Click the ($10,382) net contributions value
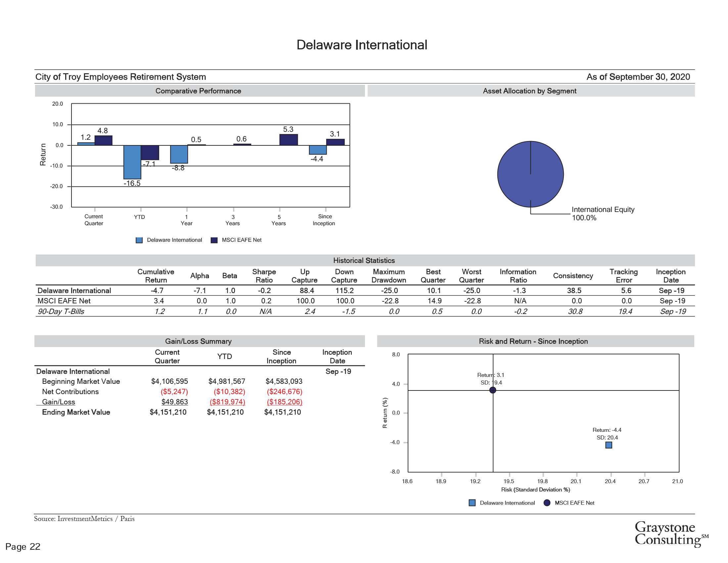Image resolution: width=728 pixels, height=563 pixels. (x=229, y=391)
